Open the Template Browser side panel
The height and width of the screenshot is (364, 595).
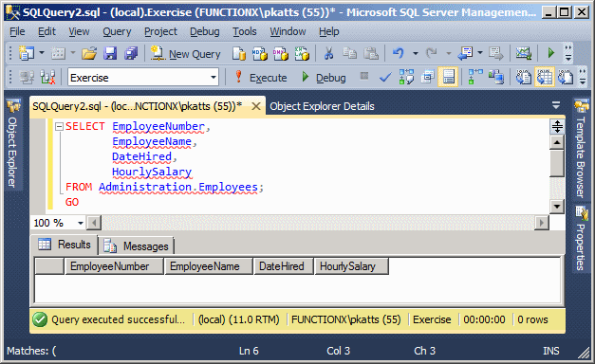click(x=581, y=149)
